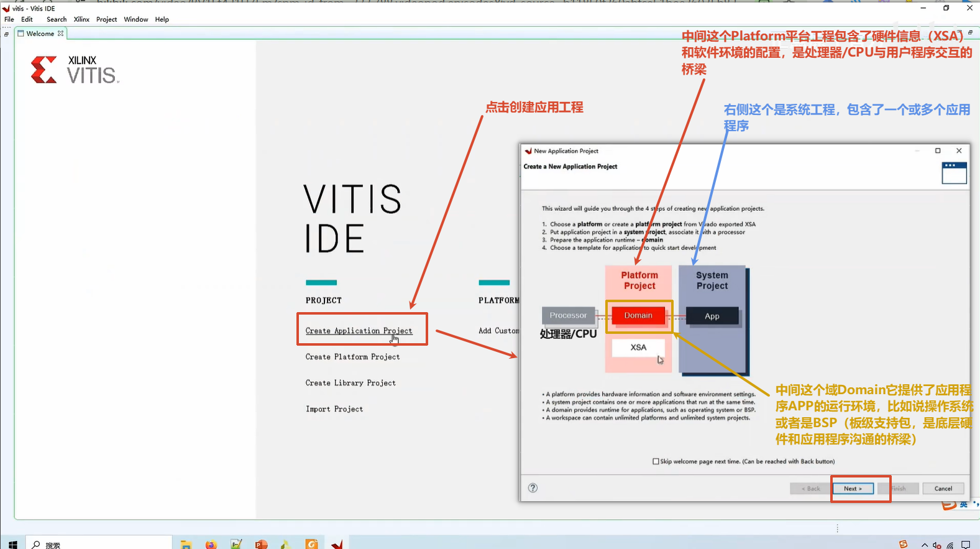The width and height of the screenshot is (980, 549).
Task: Maximize the New Application Project dialog
Action: 938,150
